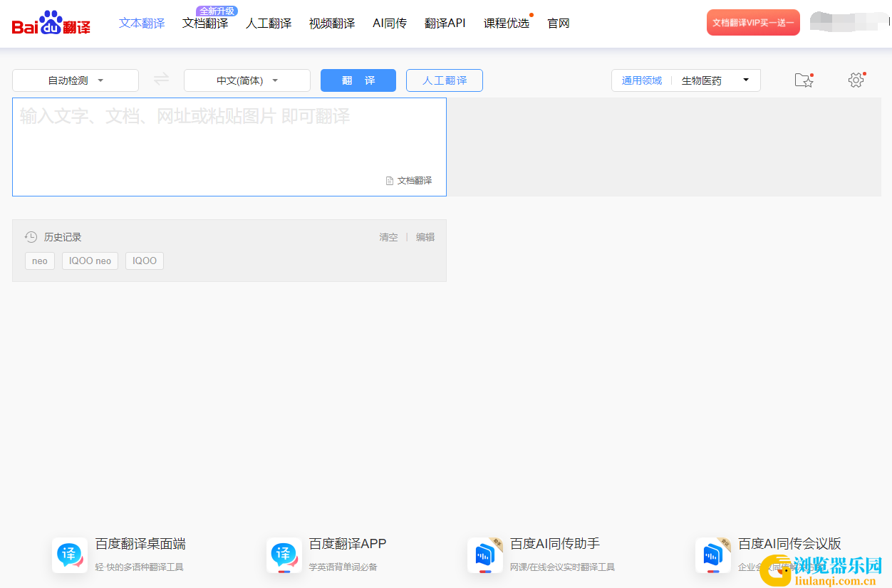This screenshot has width=892, height=588.
Task: Click 网课/在线会议实时翻译工具 text
Action: (563, 567)
